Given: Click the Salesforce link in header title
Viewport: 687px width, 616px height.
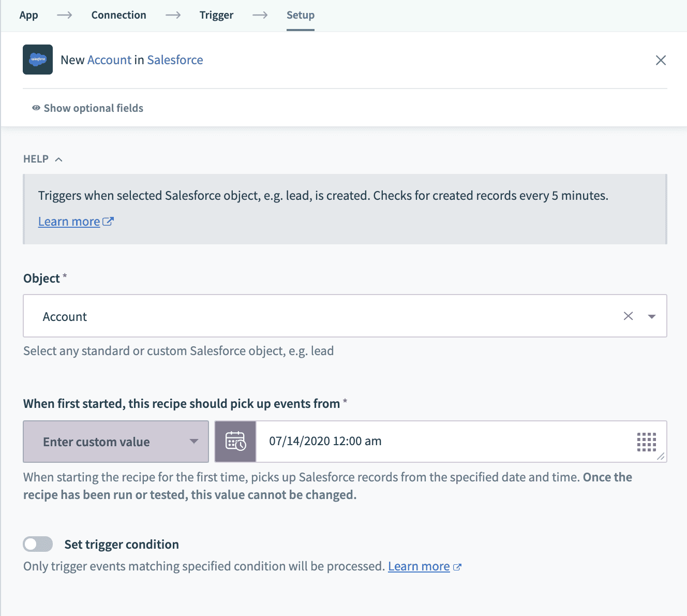Looking at the screenshot, I should (x=175, y=60).
